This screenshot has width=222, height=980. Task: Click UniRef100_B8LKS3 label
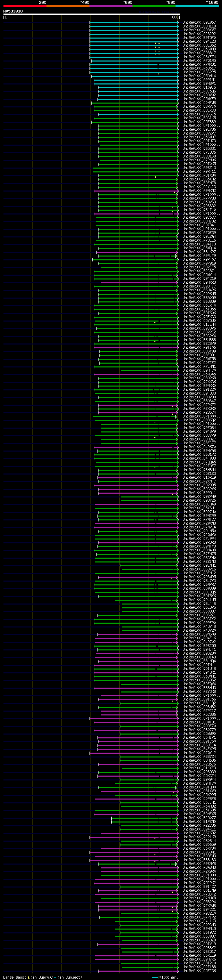(x=199, y=110)
